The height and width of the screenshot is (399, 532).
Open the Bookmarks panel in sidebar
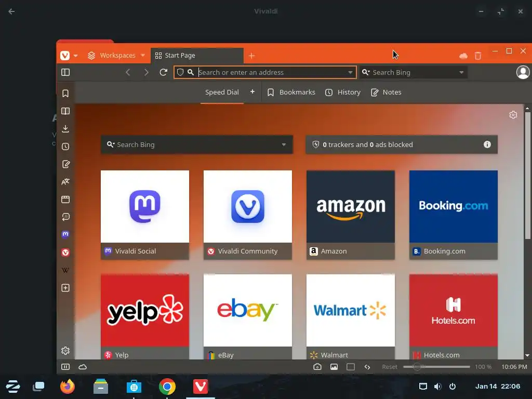(65, 94)
